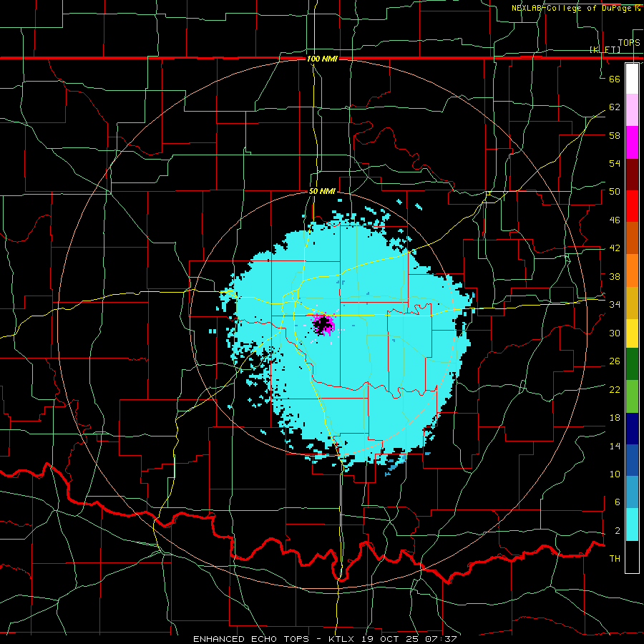Image resolution: width=644 pixels, height=644 pixels.
Task: Click the legend value "46"
Action: point(615,220)
